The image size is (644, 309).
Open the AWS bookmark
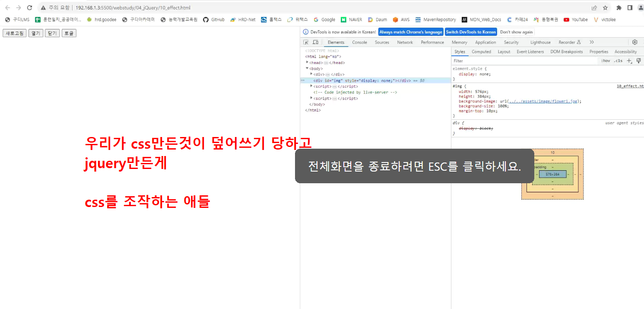(x=401, y=19)
